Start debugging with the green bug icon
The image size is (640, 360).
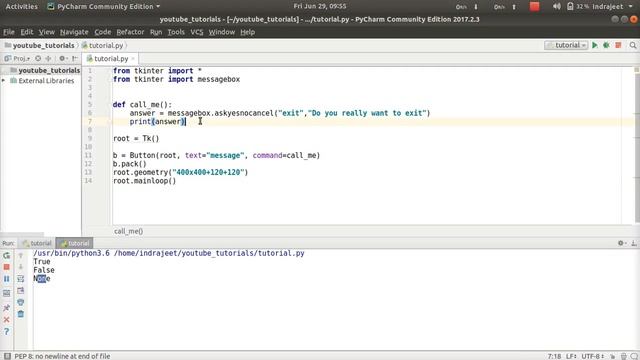pyautogui.click(x=607, y=45)
